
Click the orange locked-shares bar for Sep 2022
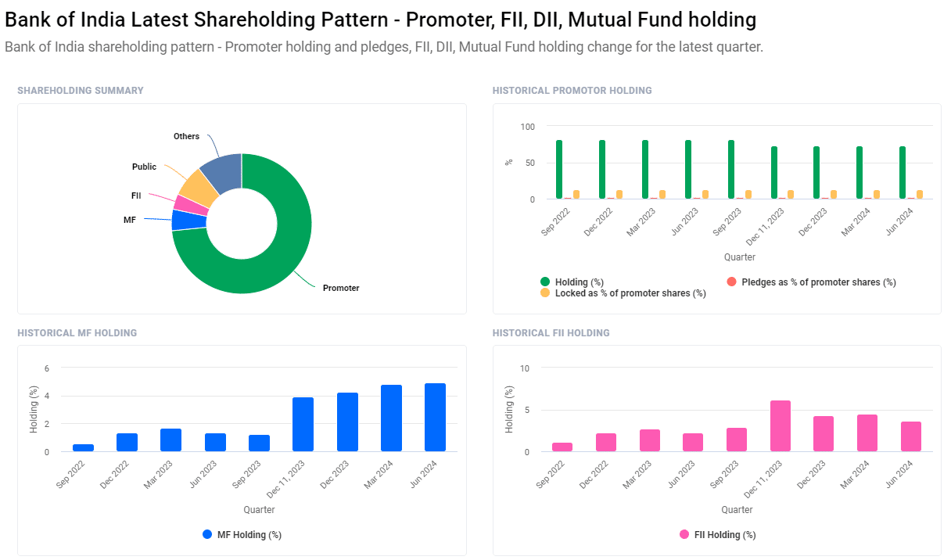(576, 195)
